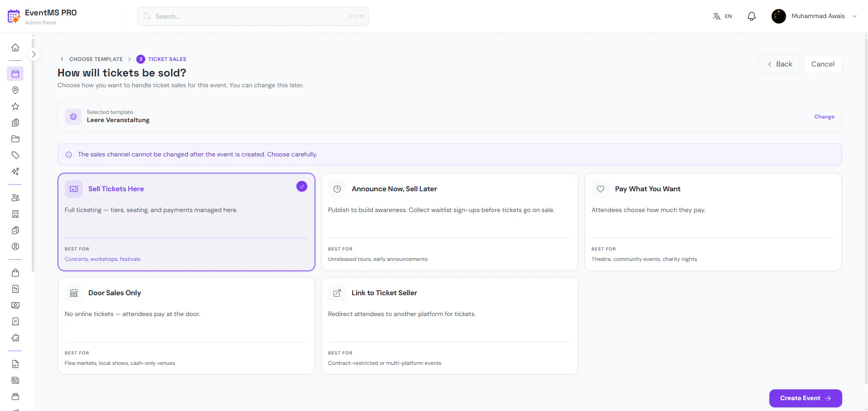Image resolution: width=868 pixels, height=411 pixels.
Task: Open the shopping bag orders icon in sidebar
Action: tap(15, 273)
